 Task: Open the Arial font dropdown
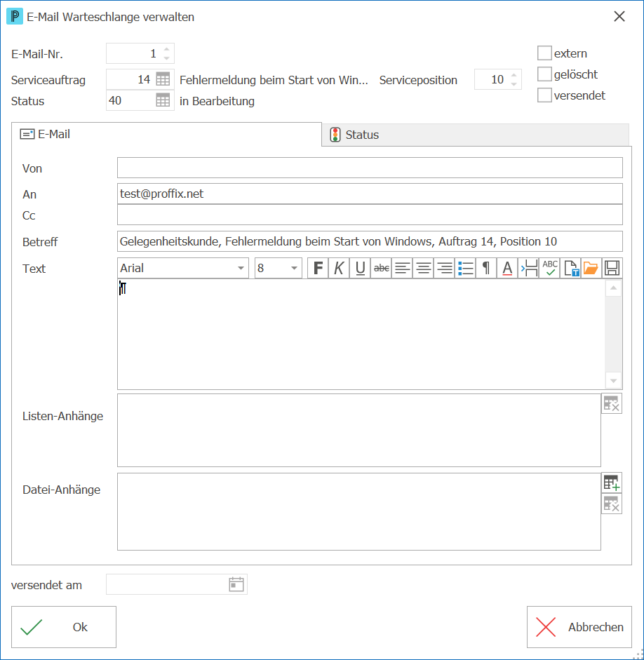click(x=241, y=268)
